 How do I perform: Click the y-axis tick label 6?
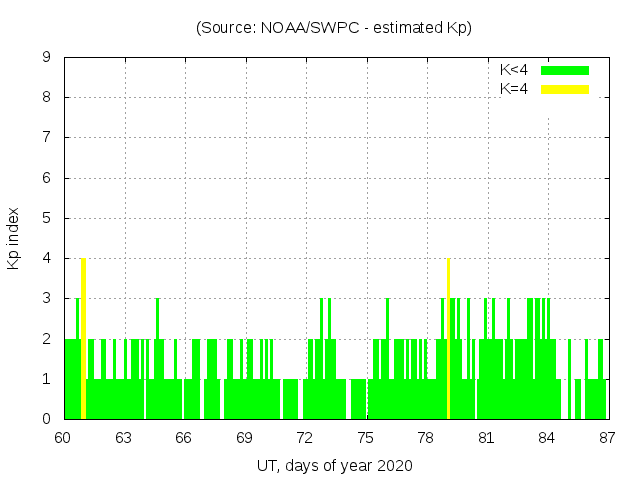pyautogui.click(x=47, y=178)
